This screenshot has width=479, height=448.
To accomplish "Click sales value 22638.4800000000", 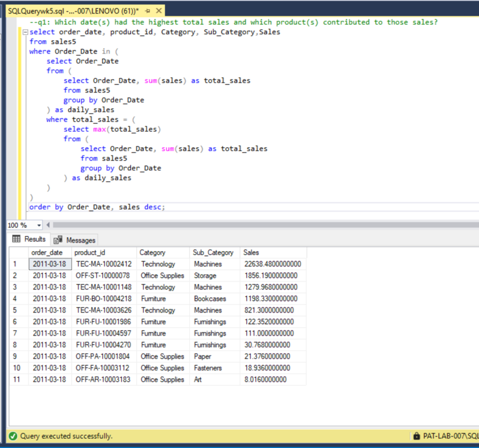I will coord(273,264).
